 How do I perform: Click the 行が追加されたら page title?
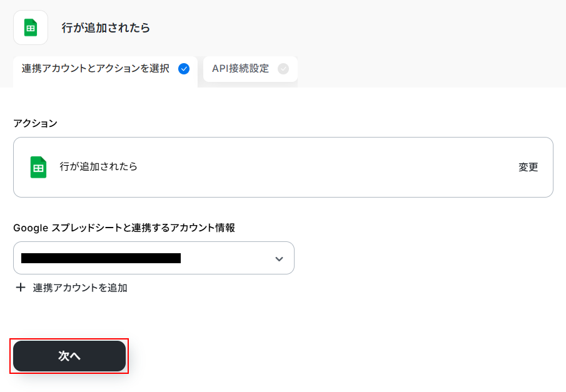tap(106, 28)
